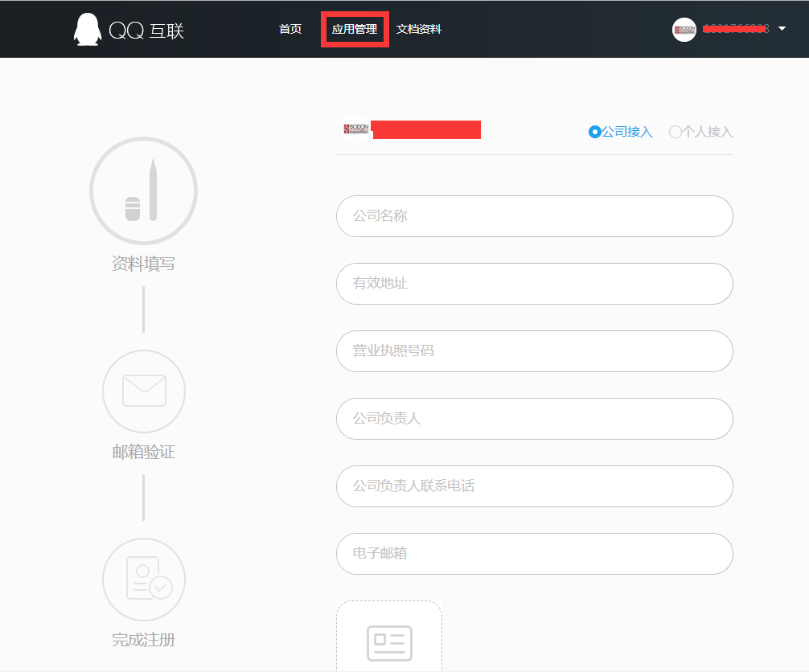Focus the 公司名称 input field

coord(534,216)
